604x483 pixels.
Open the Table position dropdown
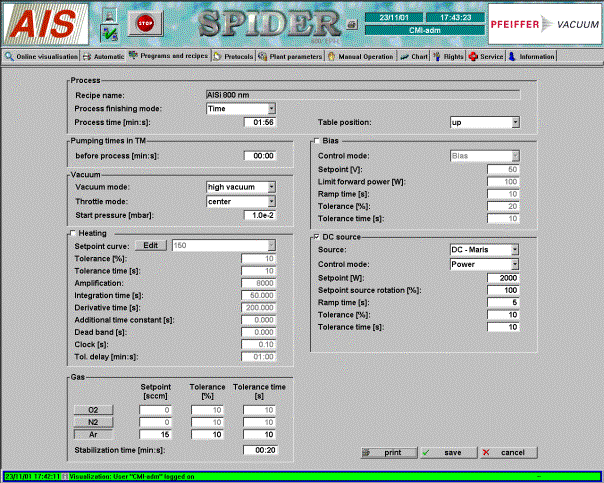click(485, 122)
